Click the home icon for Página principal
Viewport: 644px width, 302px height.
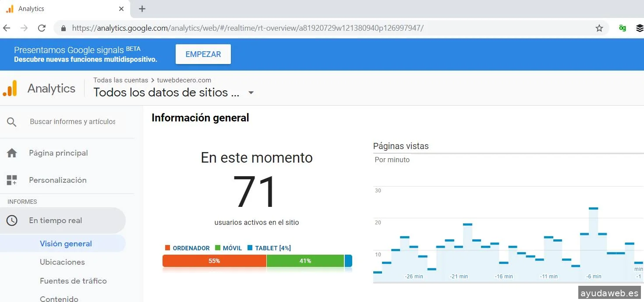12,153
